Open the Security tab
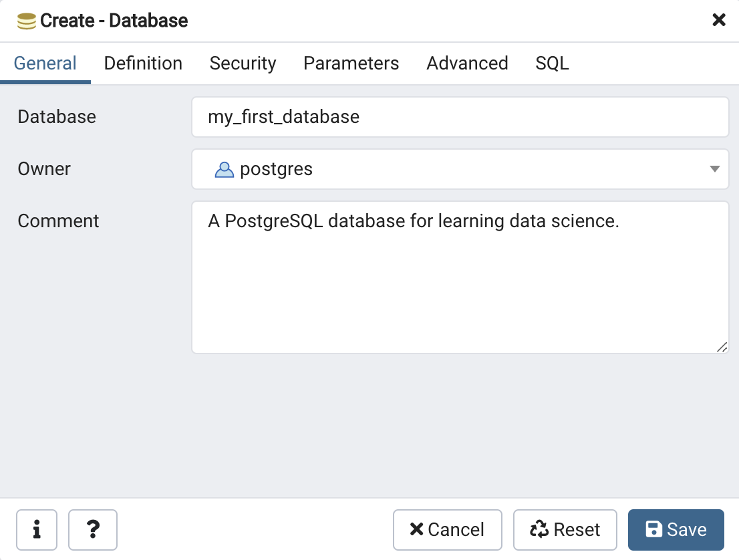The width and height of the screenshot is (739, 560). pyautogui.click(x=243, y=63)
